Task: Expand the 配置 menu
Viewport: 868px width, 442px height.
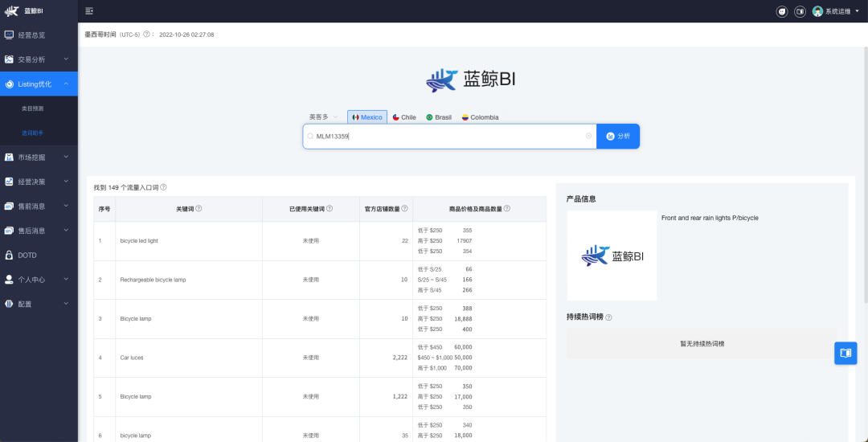Action: (39, 304)
